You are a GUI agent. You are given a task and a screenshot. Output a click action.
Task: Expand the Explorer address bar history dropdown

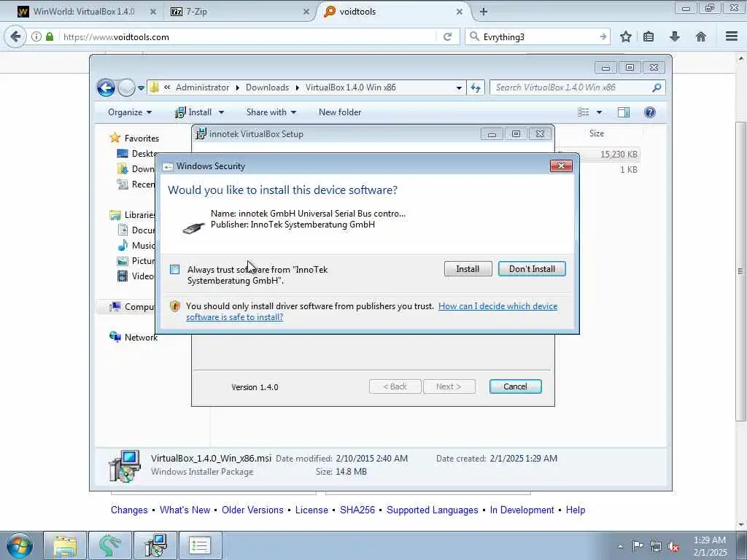point(459,87)
